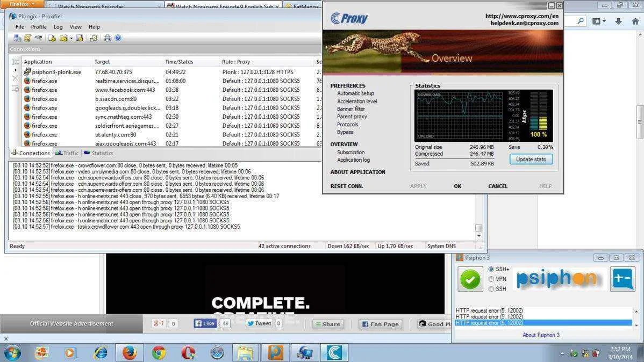Select the psiphon3-plonk.exe connection row
Screen dimensions: 644x362
(x=171, y=72)
